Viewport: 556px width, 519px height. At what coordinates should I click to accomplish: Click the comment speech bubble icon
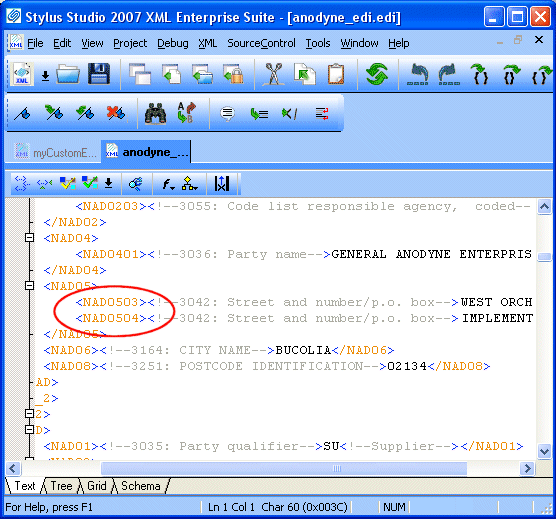click(x=227, y=113)
